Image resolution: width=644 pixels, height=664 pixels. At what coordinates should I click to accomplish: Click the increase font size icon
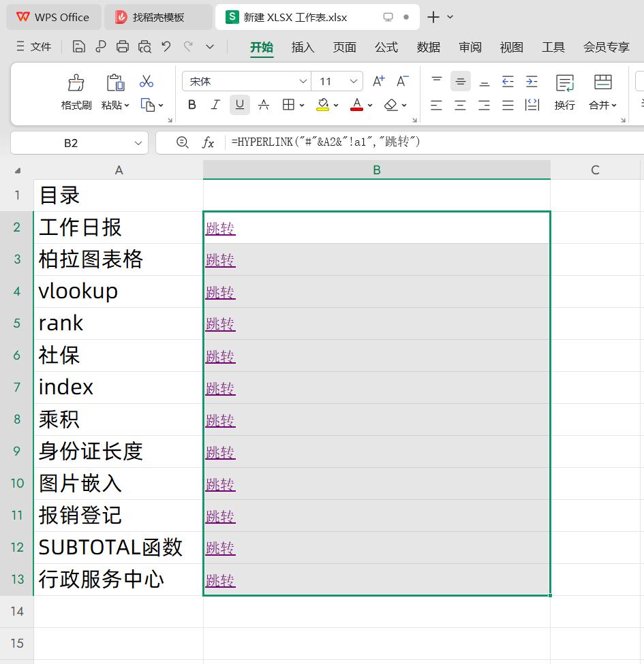[x=379, y=82]
